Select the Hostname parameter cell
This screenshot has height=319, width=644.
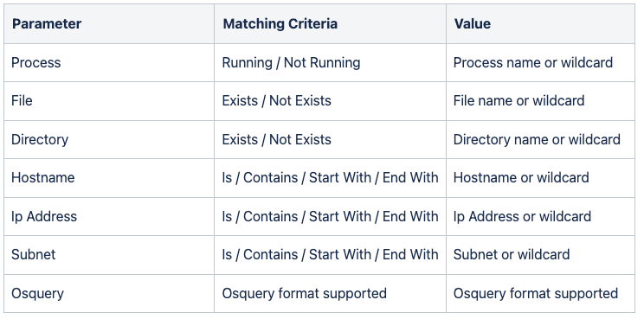pos(109,178)
